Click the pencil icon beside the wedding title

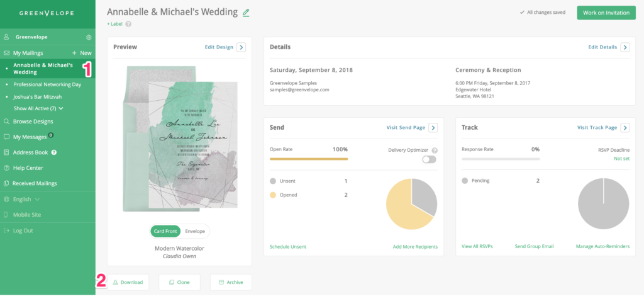246,13
